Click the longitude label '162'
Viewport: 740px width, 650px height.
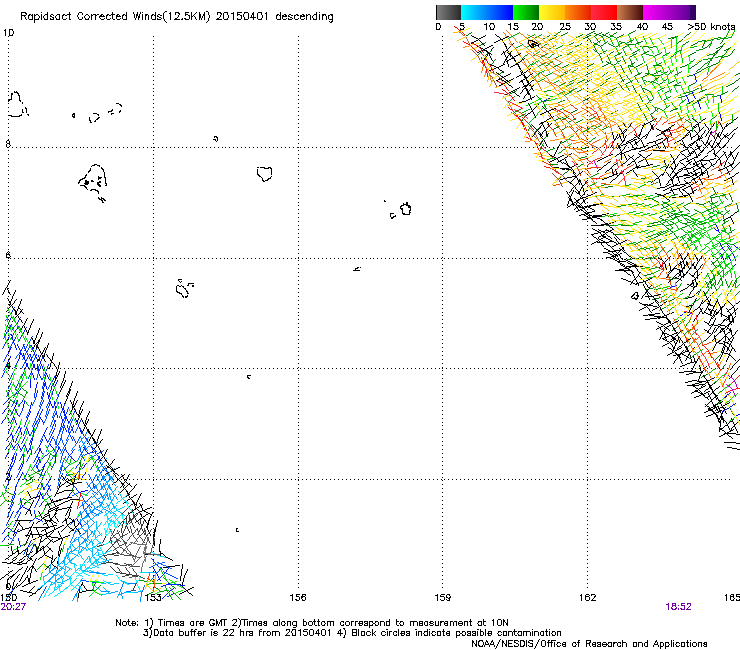[x=588, y=598]
